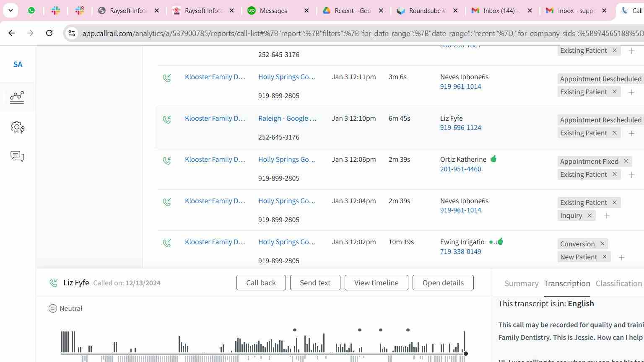This screenshot has height=362, width=644.
Task: Switch to the Recent Google Drive tab
Action: tap(353, 10)
